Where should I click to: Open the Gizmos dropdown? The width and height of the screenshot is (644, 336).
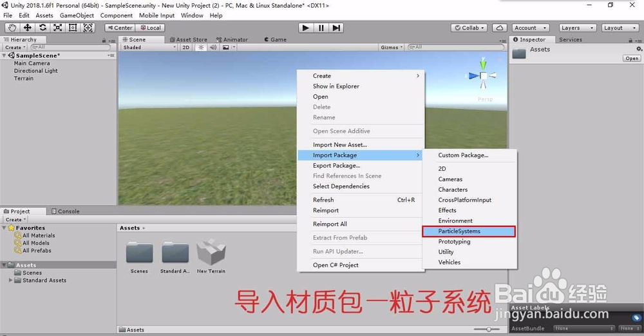(392, 47)
